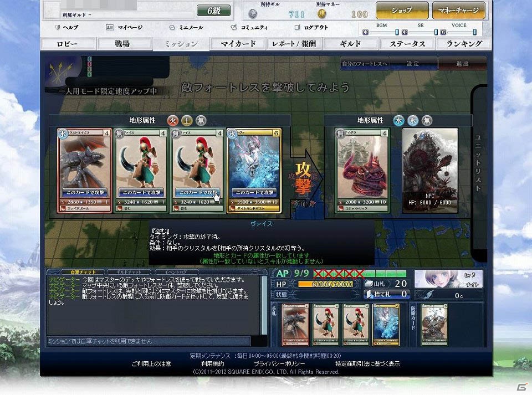
Task: Select the ミッション tab
Action: click(181, 44)
